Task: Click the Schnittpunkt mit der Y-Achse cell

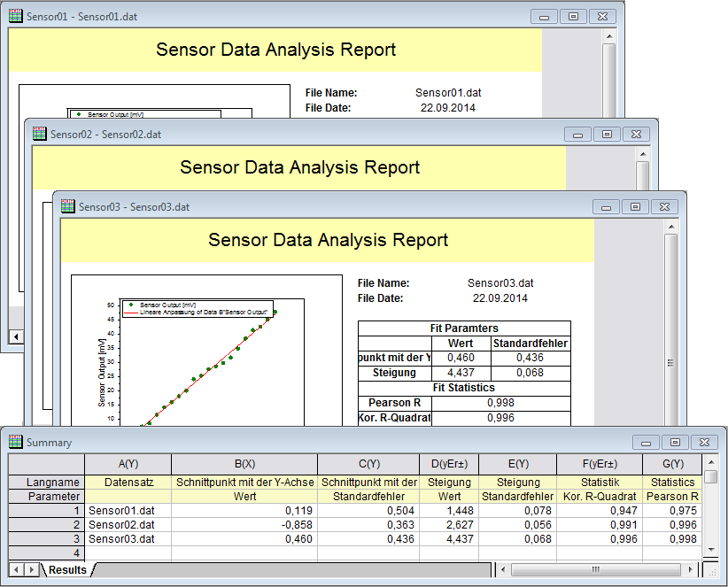Action: (244, 483)
